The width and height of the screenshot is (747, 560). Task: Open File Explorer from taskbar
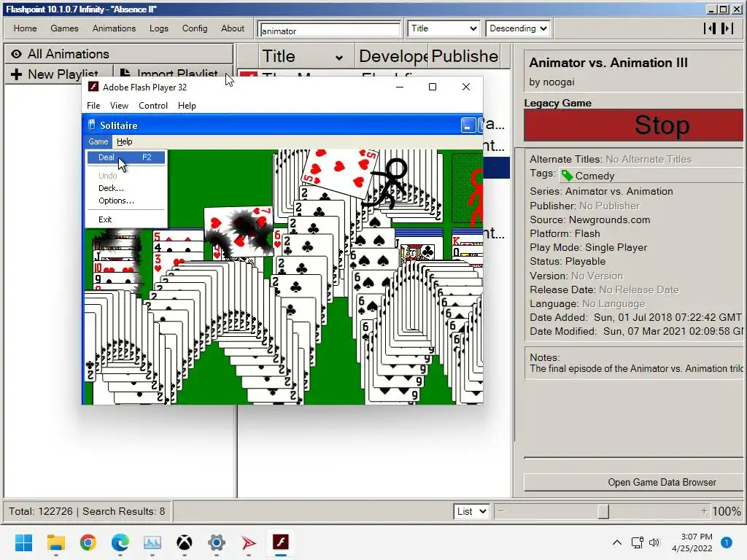[55, 542]
